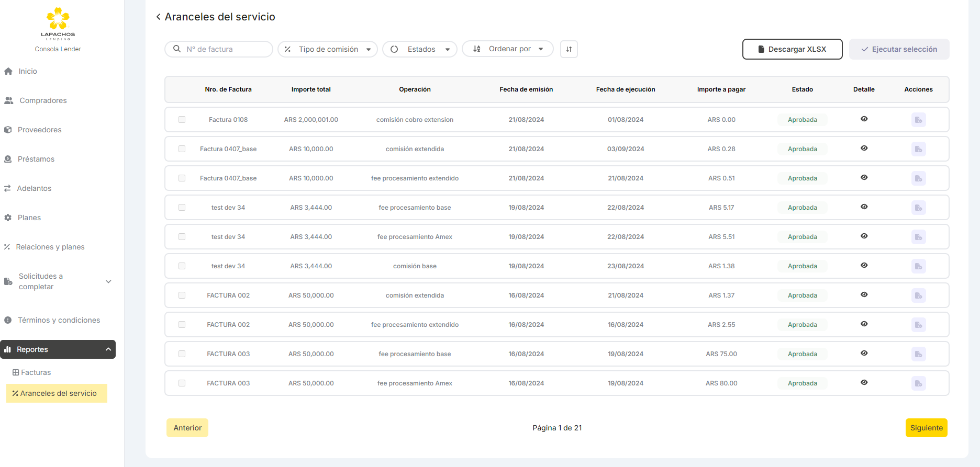Show details for ARS 75.00 row eye icon
Screen dimensions: 980x467
(864, 354)
